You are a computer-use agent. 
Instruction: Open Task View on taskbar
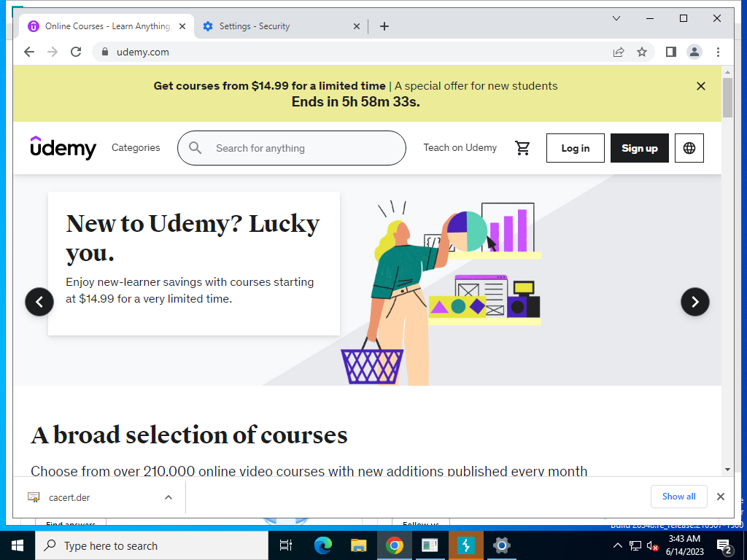286,545
